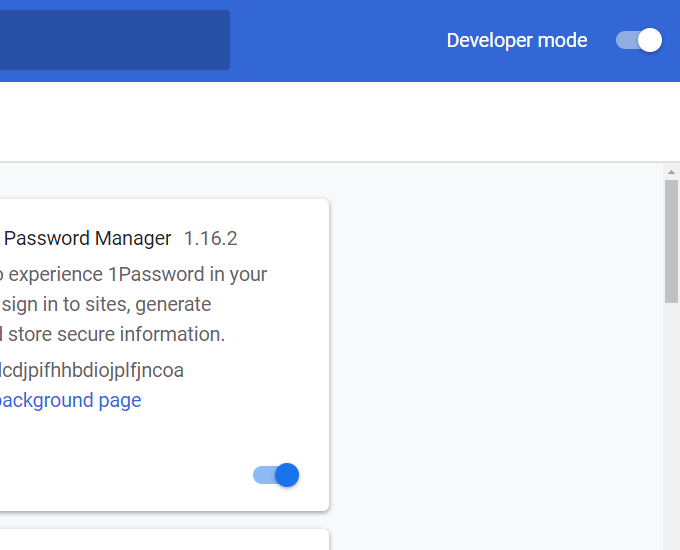Screen dimensions: 680x550
Task: Click gray page area right of card
Action: [495, 350]
